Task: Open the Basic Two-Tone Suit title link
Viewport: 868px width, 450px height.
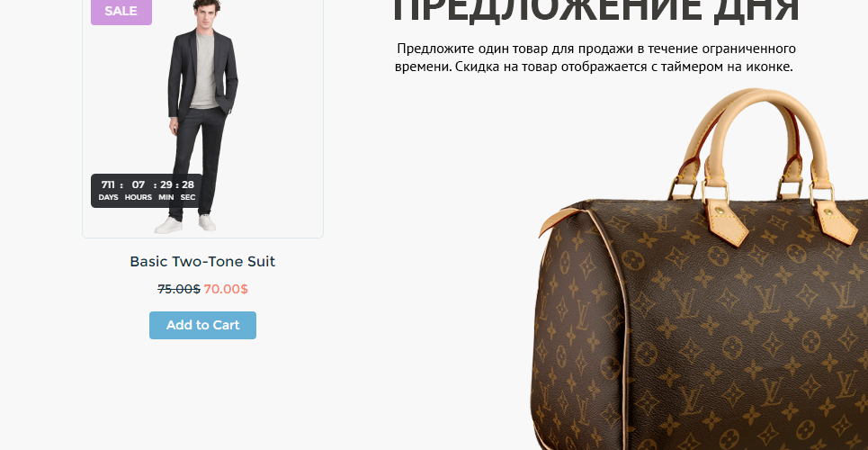Action: [x=202, y=262]
